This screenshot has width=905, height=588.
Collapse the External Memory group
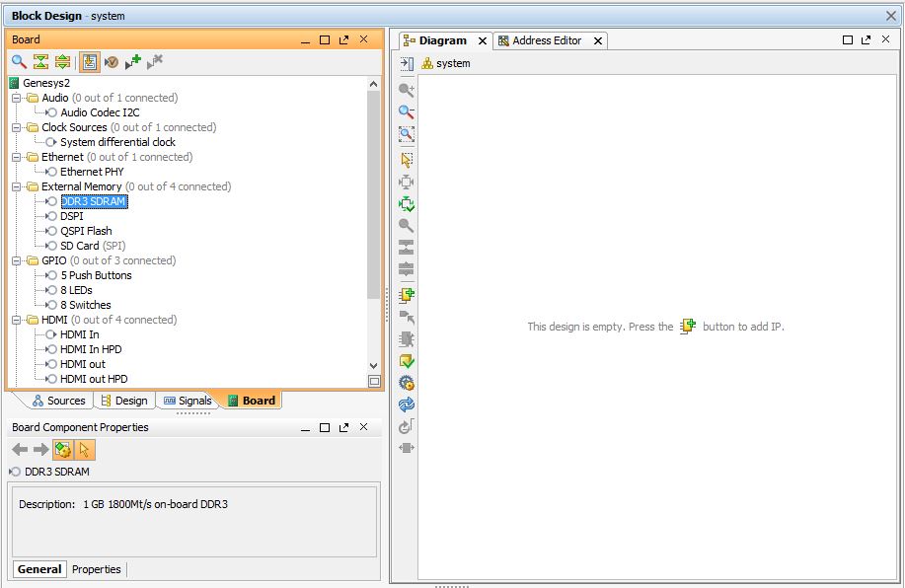click(x=16, y=186)
